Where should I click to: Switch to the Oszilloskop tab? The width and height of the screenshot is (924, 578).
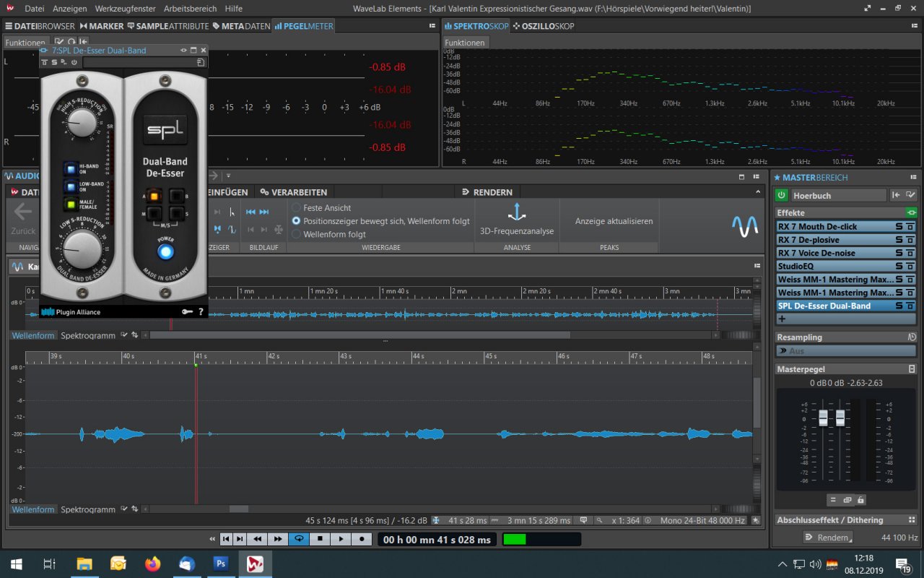543,26
